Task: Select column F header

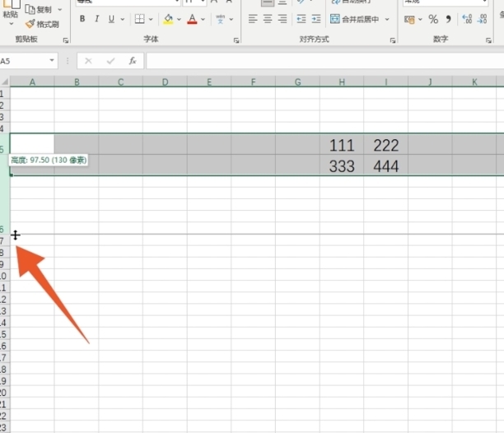Action: pos(253,82)
